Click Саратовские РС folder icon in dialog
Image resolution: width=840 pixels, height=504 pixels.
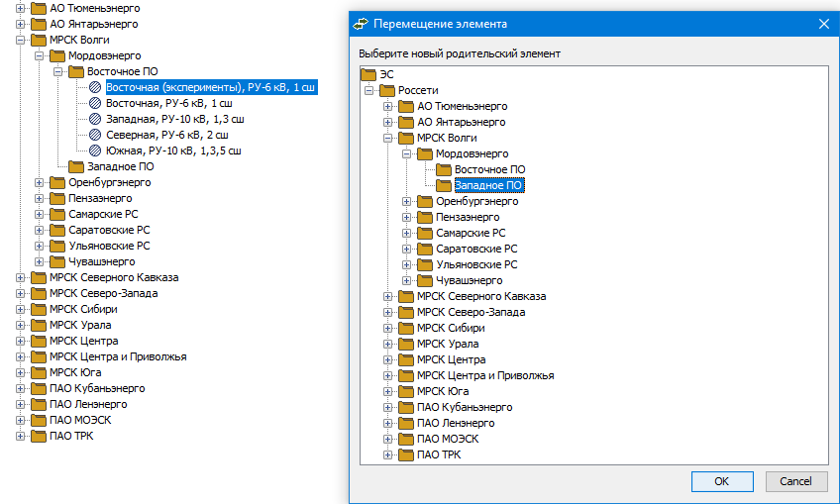[425, 250]
